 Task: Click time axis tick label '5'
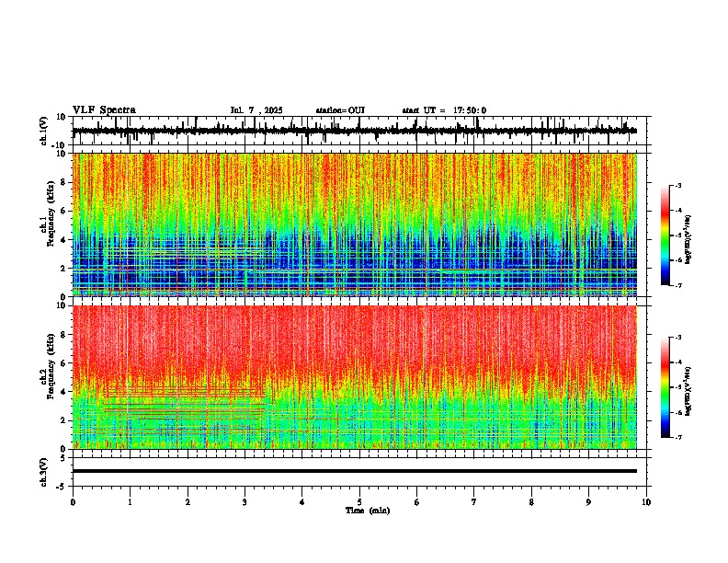point(359,502)
